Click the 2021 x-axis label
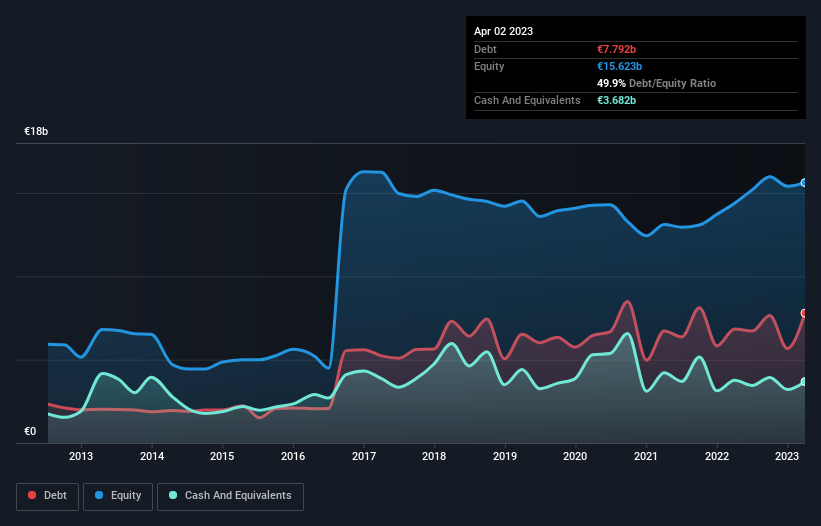Viewport: 821px width, 526px height. click(x=646, y=456)
